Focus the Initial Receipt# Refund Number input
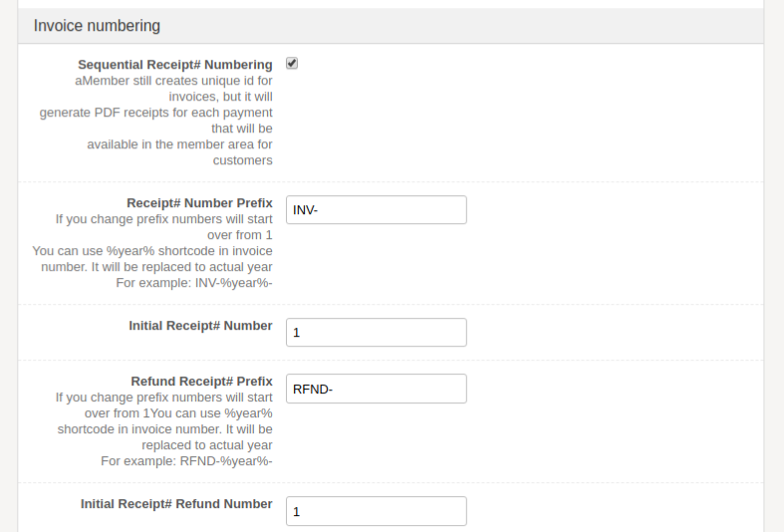This screenshot has width=784, height=532. pos(376,511)
